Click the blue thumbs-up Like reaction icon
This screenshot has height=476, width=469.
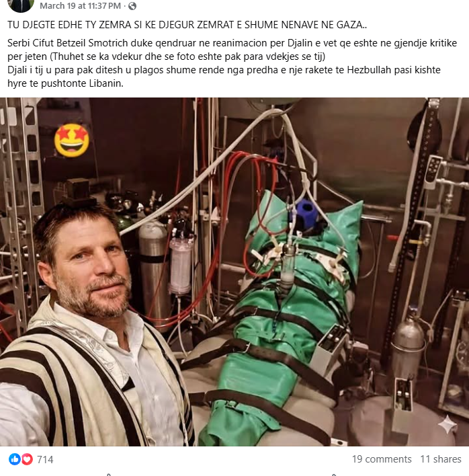pos(14,459)
